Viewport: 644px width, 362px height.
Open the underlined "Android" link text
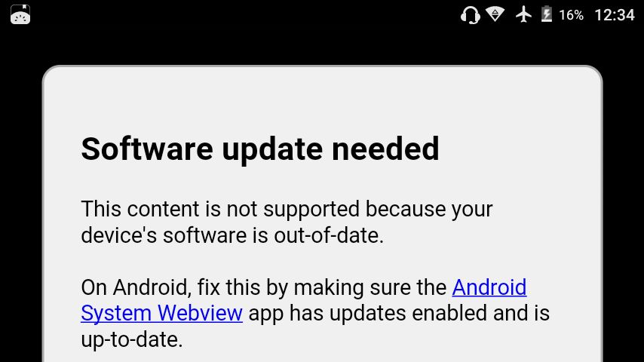click(x=489, y=287)
